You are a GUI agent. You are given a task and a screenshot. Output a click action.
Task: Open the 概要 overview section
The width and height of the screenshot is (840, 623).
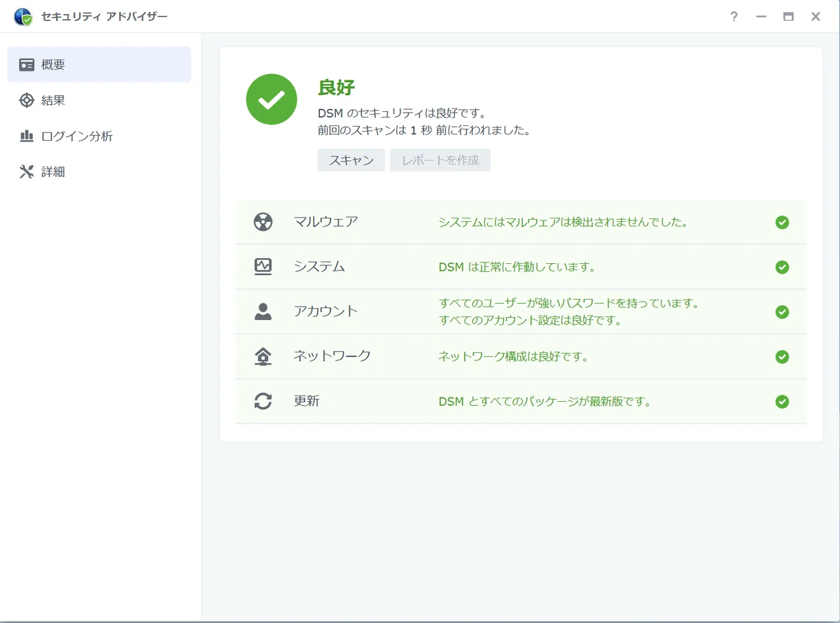point(99,64)
